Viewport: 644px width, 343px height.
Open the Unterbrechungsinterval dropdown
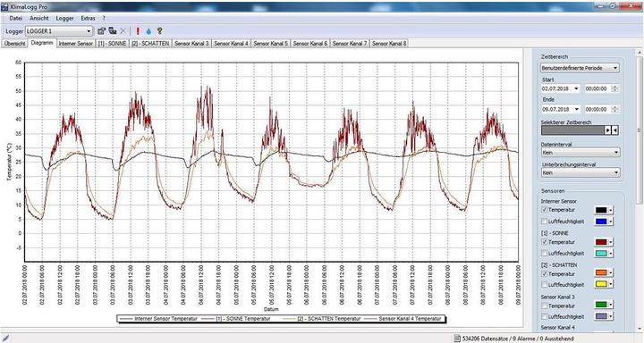580,172
